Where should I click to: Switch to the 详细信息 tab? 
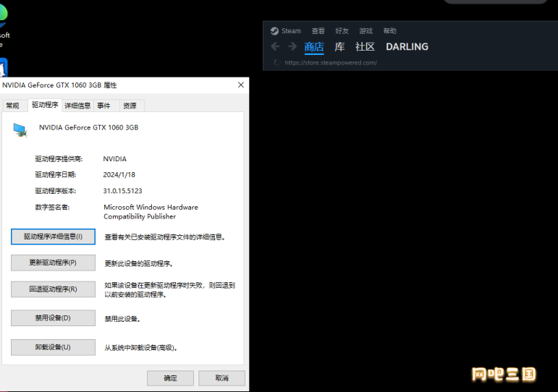pyautogui.click(x=77, y=106)
